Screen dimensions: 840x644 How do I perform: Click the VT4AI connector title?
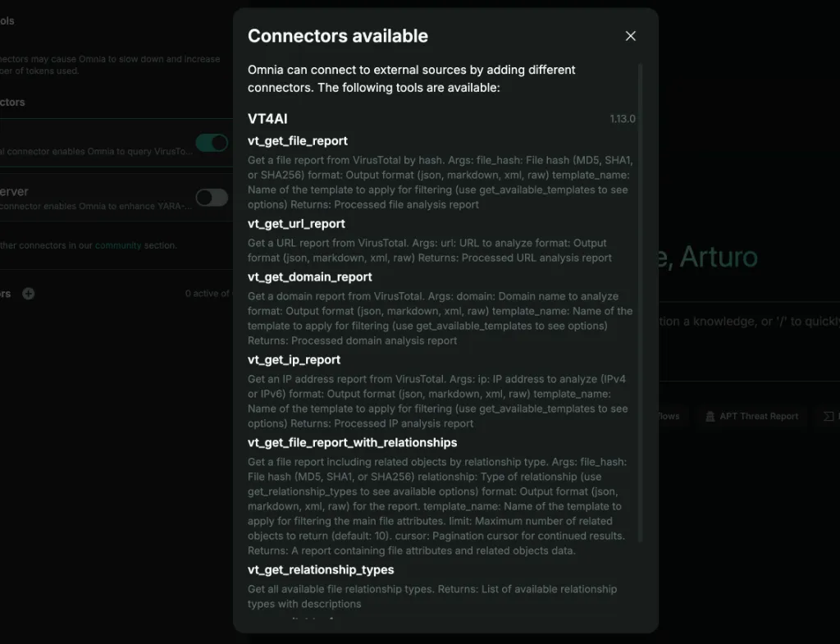click(x=267, y=119)
